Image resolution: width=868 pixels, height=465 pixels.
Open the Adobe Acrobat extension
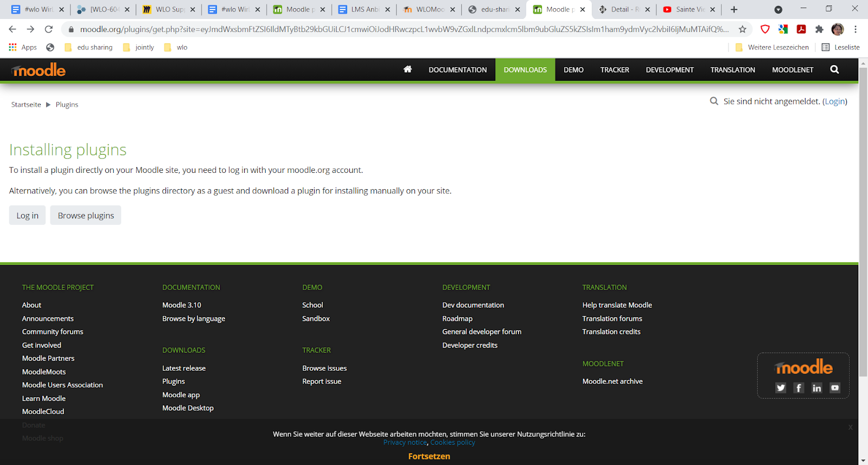click(x=801, y=29)
